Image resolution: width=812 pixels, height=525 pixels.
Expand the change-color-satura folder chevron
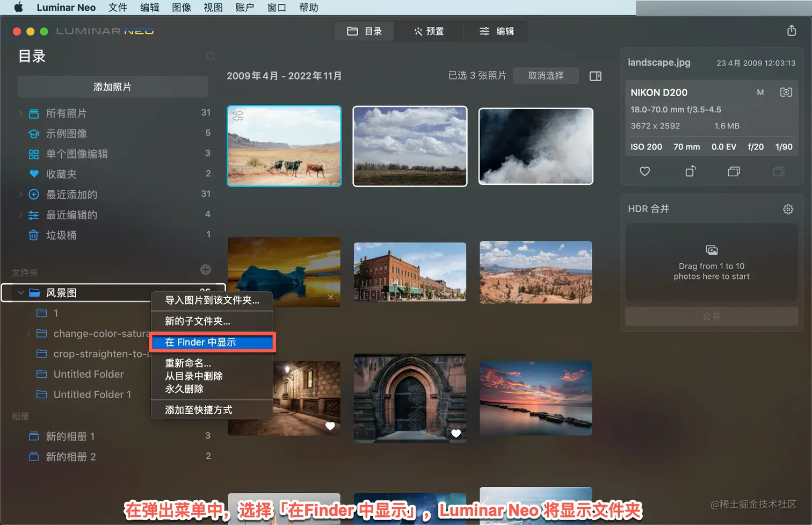(28, 334)
